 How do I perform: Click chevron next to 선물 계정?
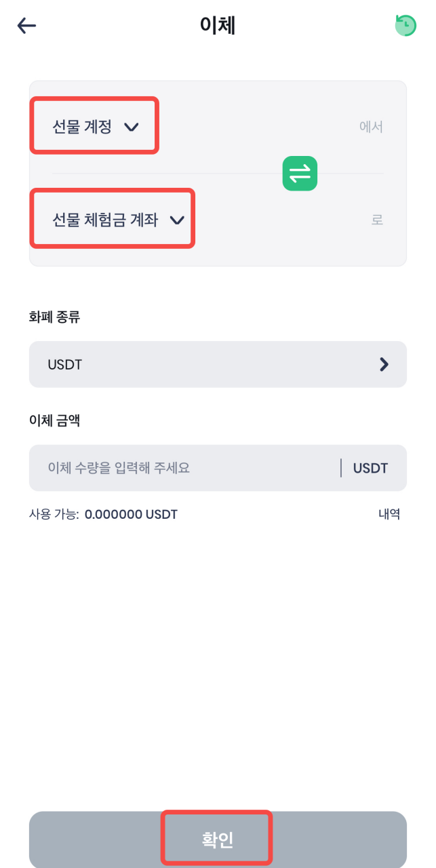[x=132, y=127]
